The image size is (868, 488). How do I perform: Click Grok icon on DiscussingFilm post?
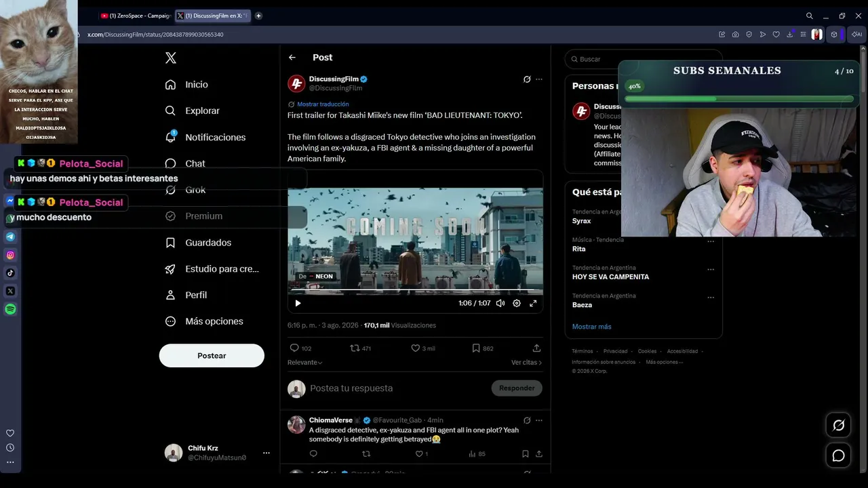pyautogui.click(x=527, y=79)
